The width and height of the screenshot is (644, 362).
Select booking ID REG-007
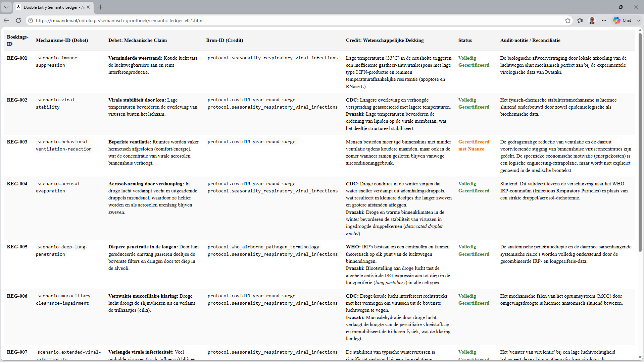pos(17,352)
